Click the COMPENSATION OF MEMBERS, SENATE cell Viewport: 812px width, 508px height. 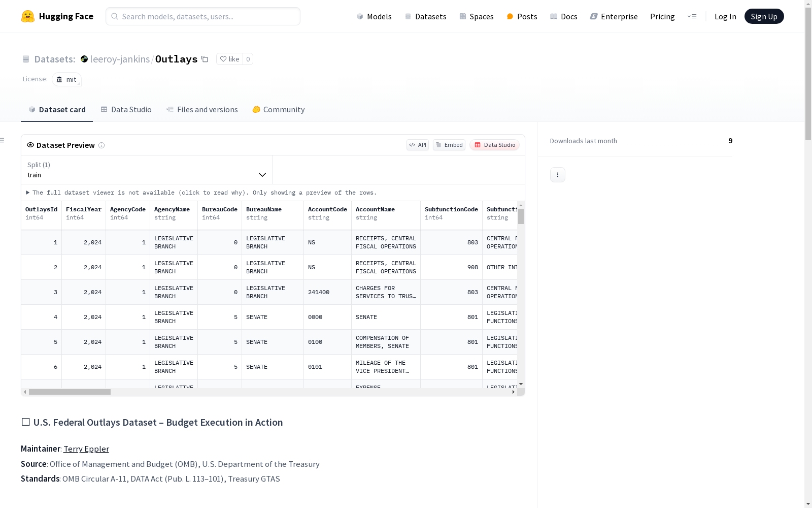pyautogui.click(x=386, y=342)
